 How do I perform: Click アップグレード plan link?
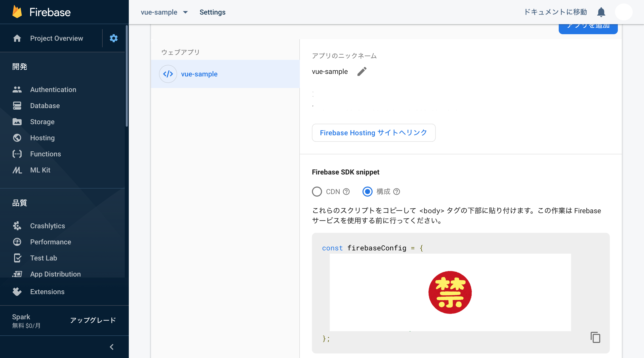coord(93,320)
